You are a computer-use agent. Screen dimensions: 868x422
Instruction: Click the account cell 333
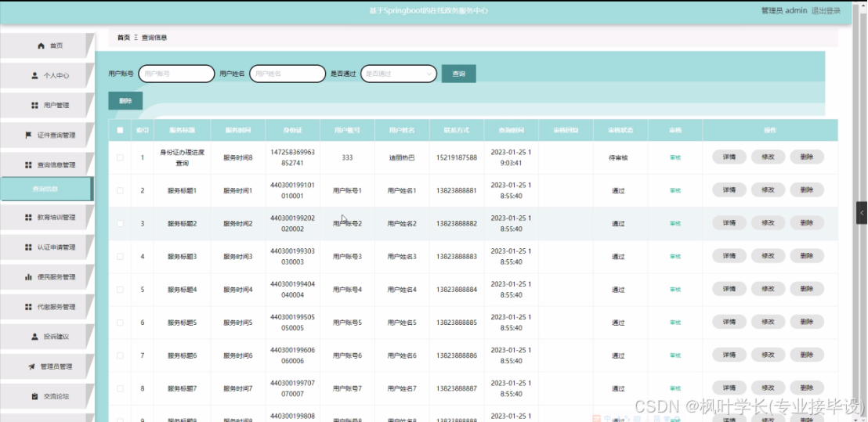point(347,157)
